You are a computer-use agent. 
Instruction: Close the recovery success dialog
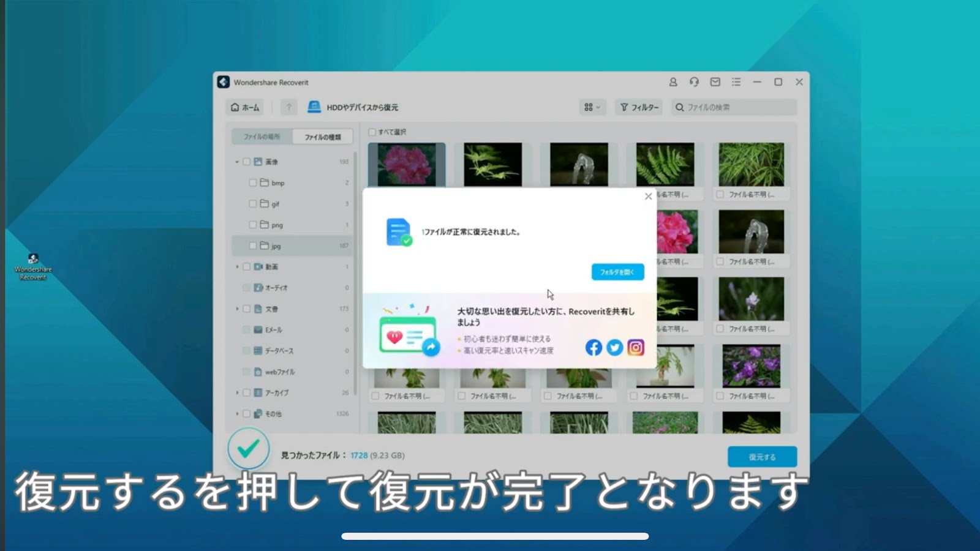coord(648,197)
